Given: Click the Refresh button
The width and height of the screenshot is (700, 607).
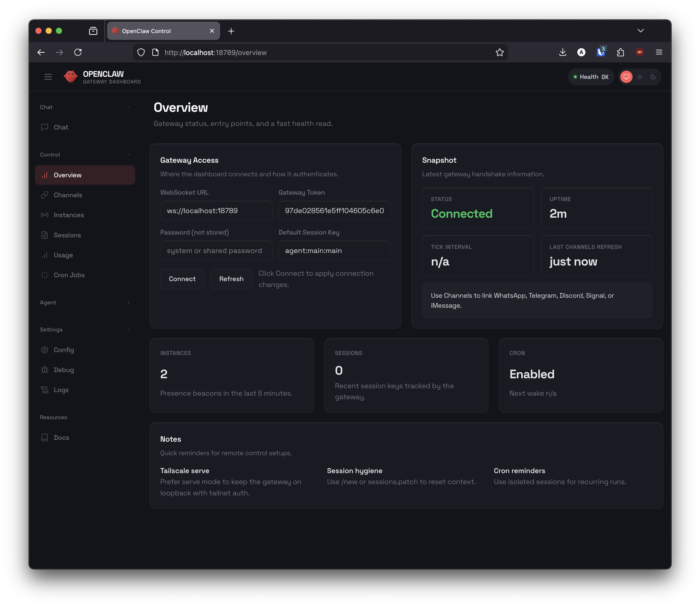Looking at the screenshot, I should [x=231, y=279].
